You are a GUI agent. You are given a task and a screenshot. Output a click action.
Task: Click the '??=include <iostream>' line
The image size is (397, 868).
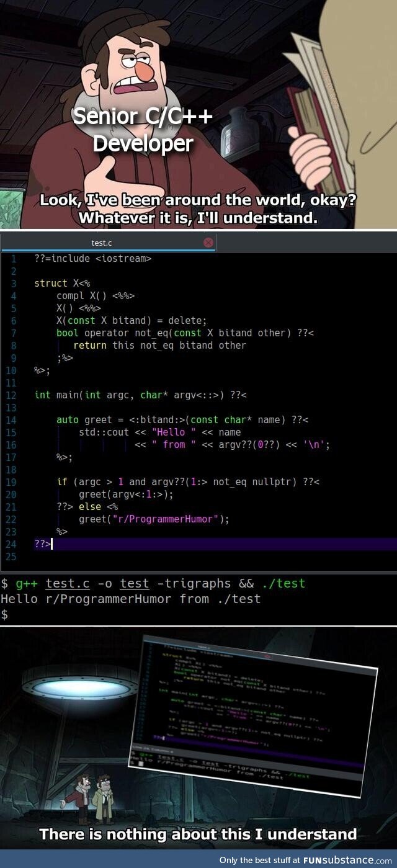92,258
